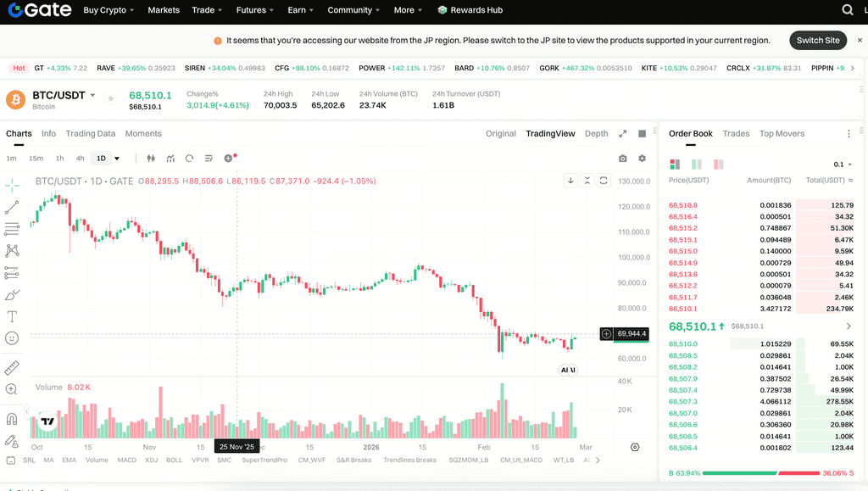Image resolution: width=868 pixels, height=491 pixels.
Task: Click the replay icon in chart toolbar
Action: [x=189, y=159]
